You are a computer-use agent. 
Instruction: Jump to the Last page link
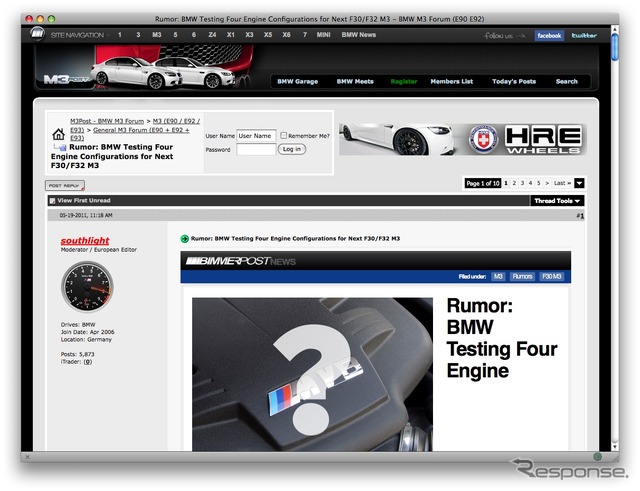click(562, 183)
